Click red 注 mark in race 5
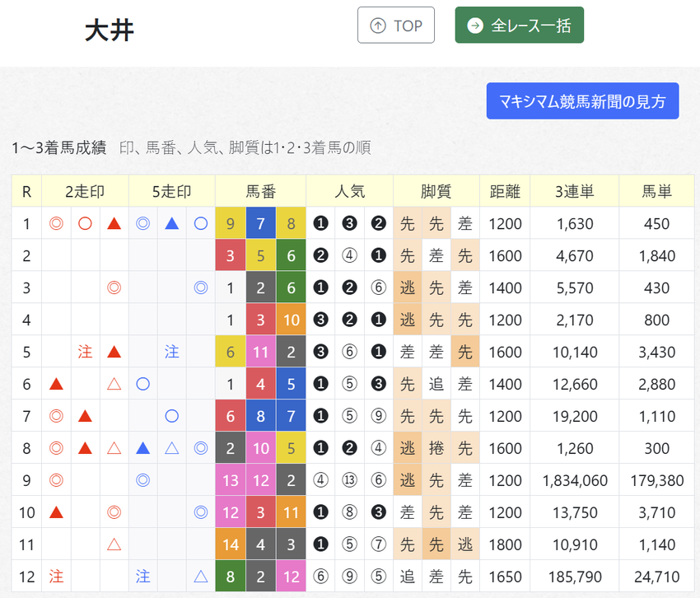The image size is (700, 598). point(86,352)
